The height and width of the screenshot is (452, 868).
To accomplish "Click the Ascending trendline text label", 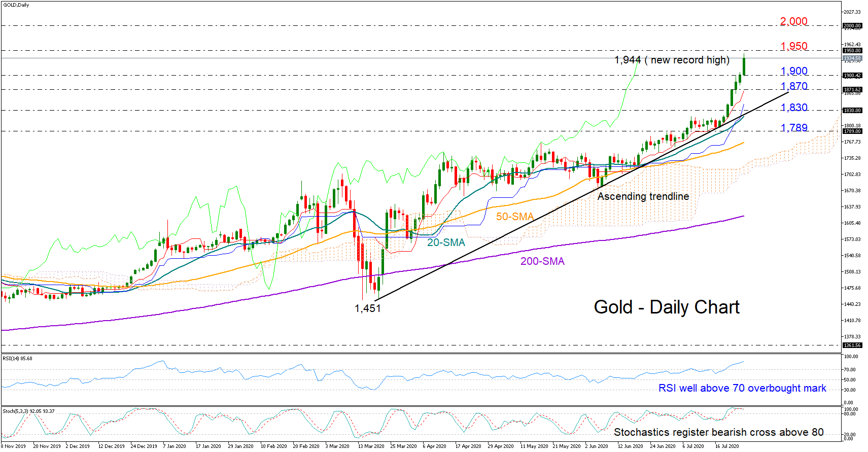I will point(643,196).
